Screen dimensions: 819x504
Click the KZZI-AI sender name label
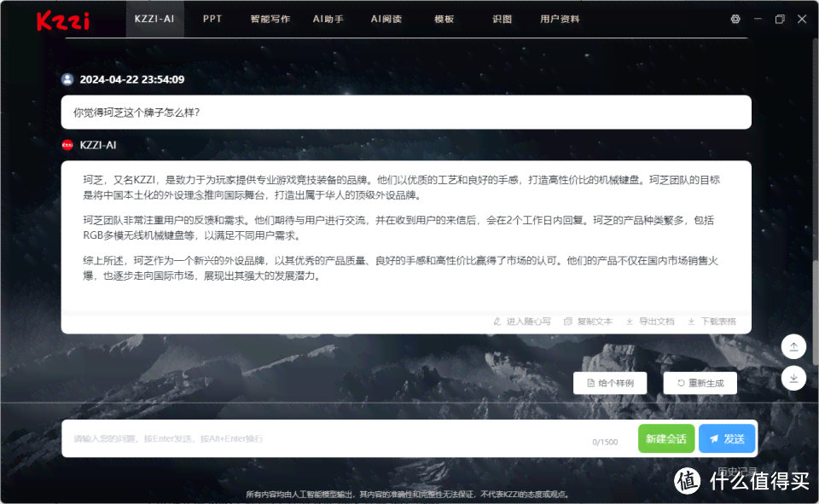coord(97,145)
